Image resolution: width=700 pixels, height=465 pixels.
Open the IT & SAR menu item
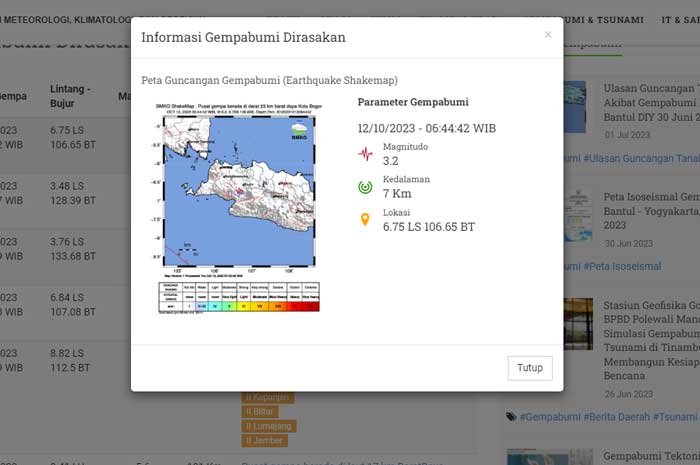point(679,19)
